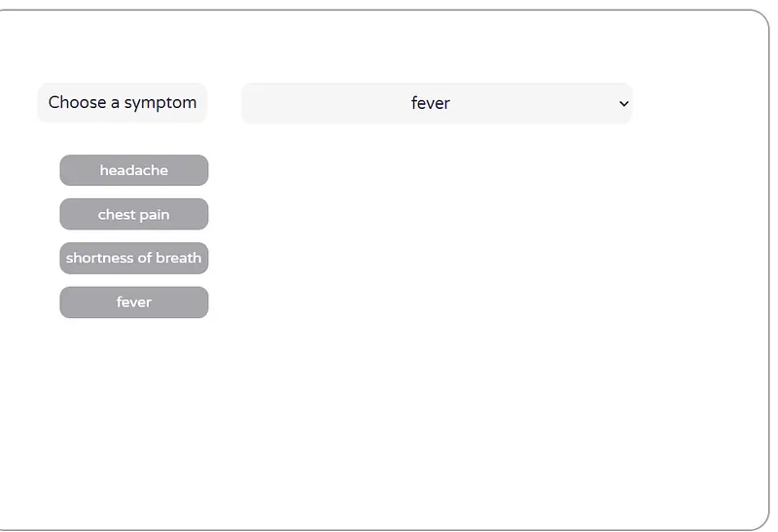The height and width of the screenshot is (532, 778).
Task: Expand the symptom selection combo box
Action: point(436,103)
